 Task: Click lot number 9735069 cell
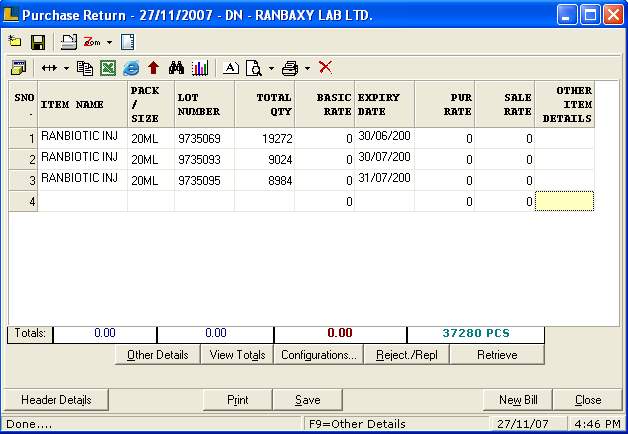coord(205,139)
